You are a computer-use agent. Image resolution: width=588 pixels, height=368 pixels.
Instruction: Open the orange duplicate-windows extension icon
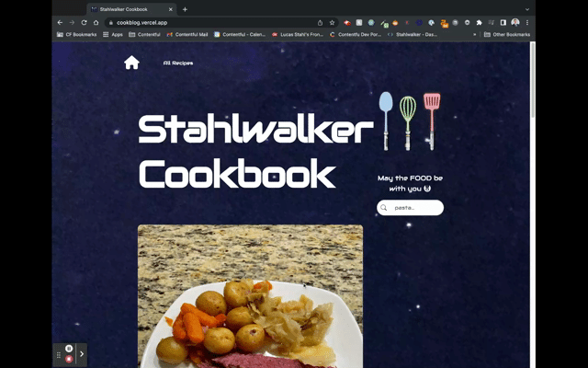point(445,24)
